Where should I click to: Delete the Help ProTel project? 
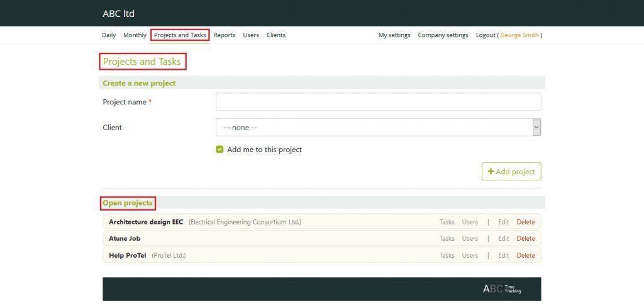526,255
